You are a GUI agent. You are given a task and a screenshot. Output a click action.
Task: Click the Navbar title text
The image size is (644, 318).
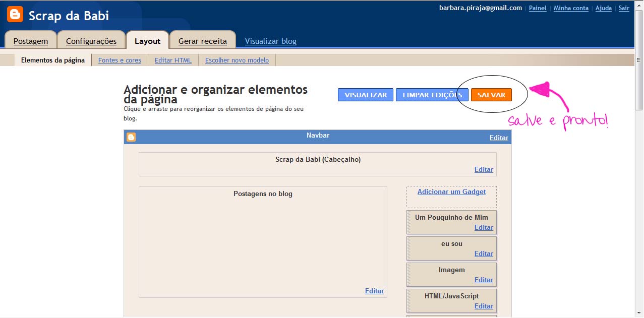coord(318,135)
